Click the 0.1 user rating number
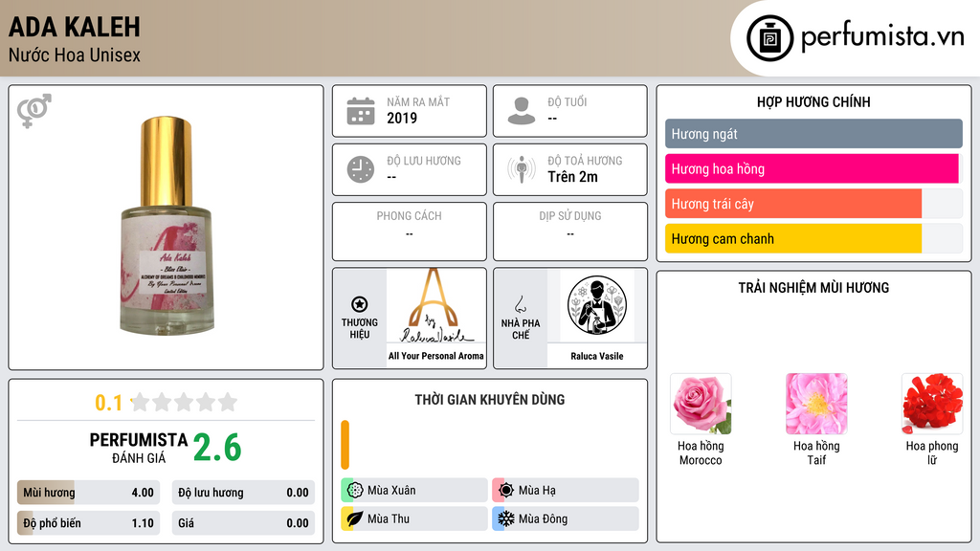 108,403
